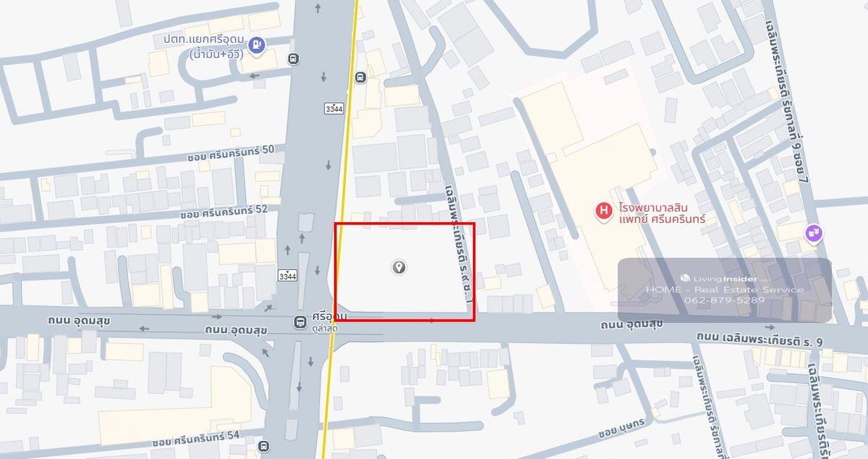
Task: Click the phone number 062-879-5289
Action: (x=724, y=300)
